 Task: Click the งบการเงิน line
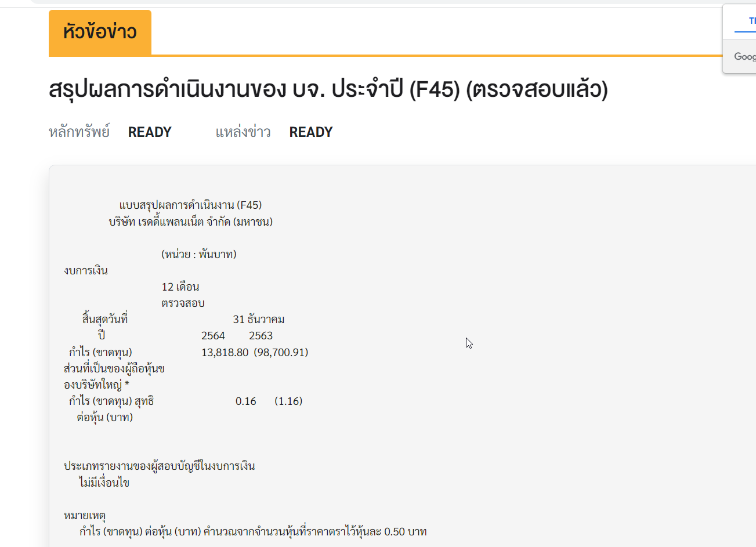pyautogui.click(x=86, y=270)
